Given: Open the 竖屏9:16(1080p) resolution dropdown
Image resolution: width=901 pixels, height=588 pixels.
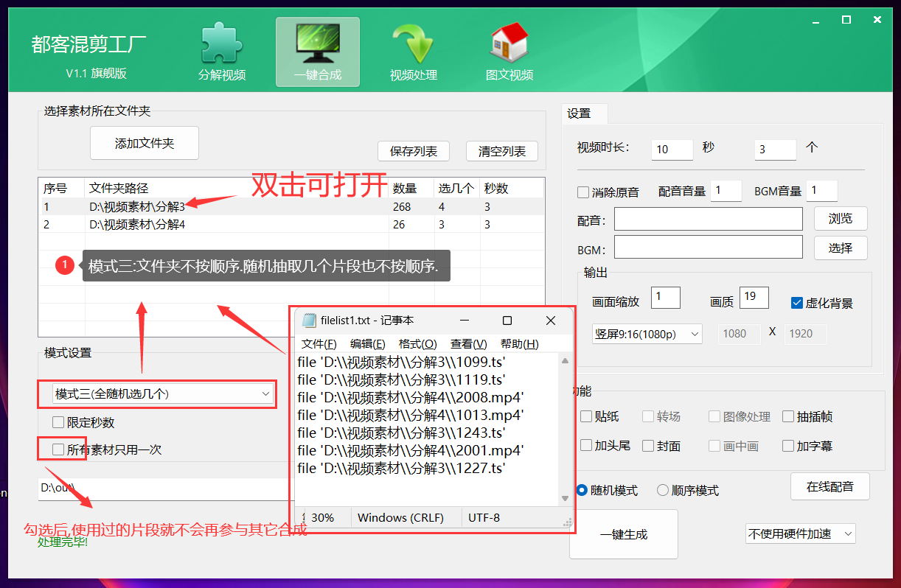Looking at the screenshot, I should click(x=647, y=334).
